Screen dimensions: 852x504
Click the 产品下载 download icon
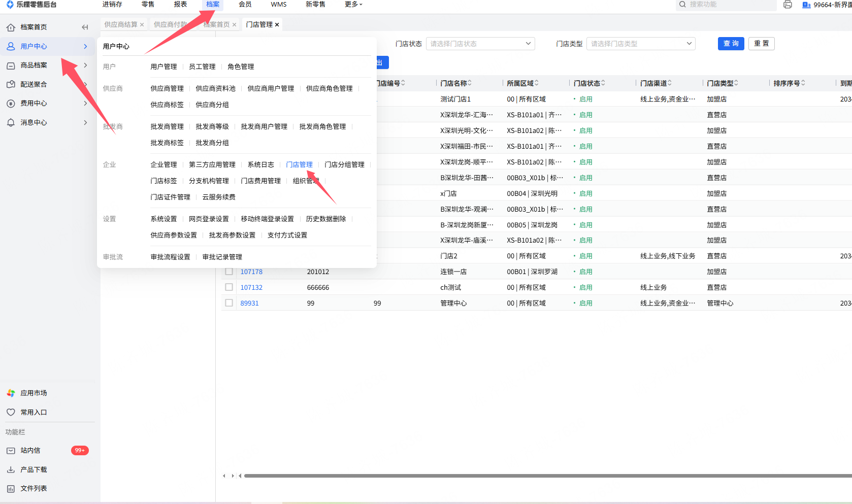11,469
